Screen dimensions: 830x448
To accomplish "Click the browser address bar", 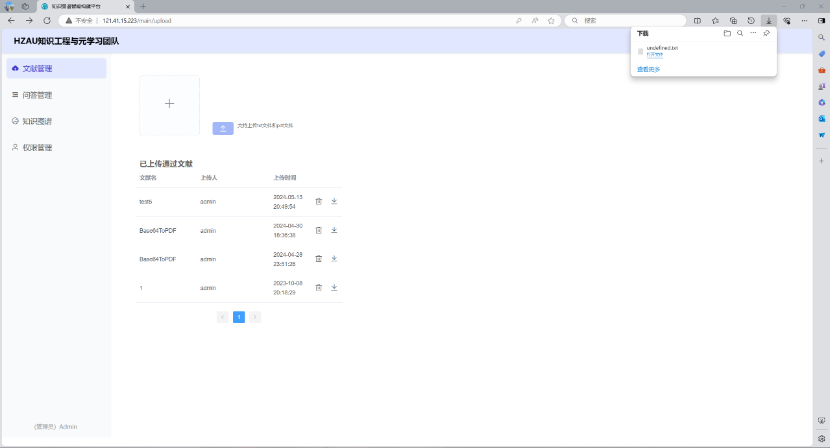I will pyautogui.click(x=300, y=20).
